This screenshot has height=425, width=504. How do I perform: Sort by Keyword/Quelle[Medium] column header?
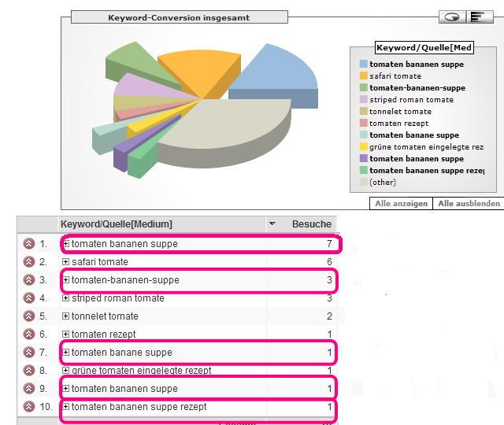pos(117,224)
